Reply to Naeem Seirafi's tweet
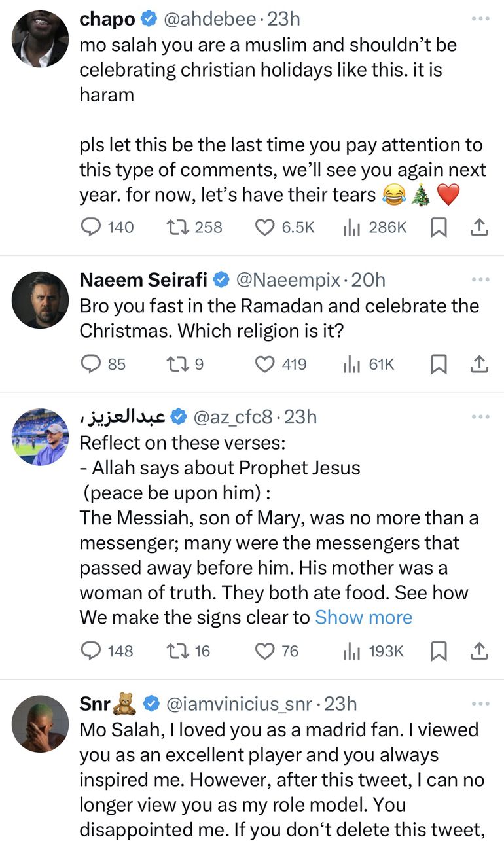 pos(90,364)
